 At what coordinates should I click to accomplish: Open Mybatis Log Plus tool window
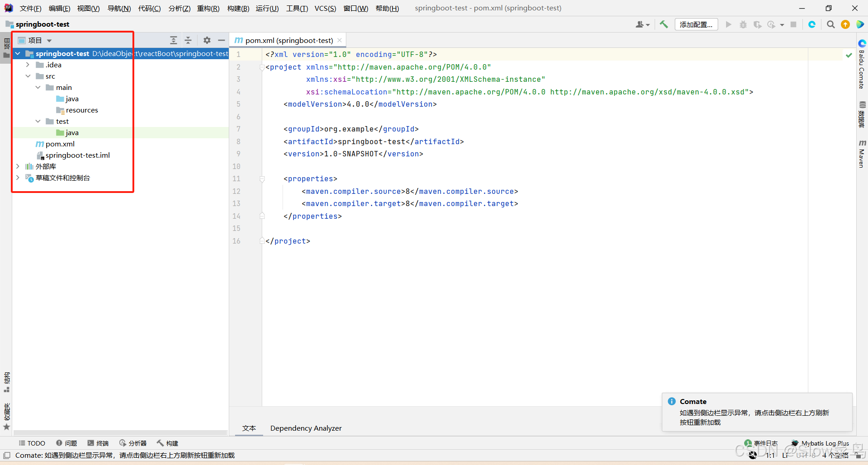(820, 443)
